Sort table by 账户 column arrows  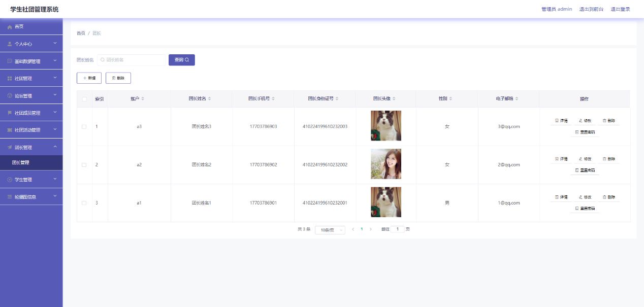click(143, 98)
